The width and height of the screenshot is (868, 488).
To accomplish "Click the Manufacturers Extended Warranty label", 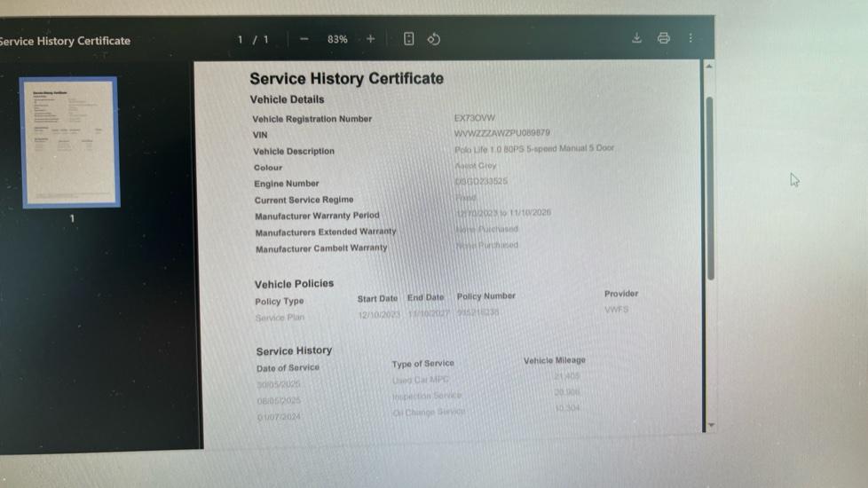I will (326, 232).
